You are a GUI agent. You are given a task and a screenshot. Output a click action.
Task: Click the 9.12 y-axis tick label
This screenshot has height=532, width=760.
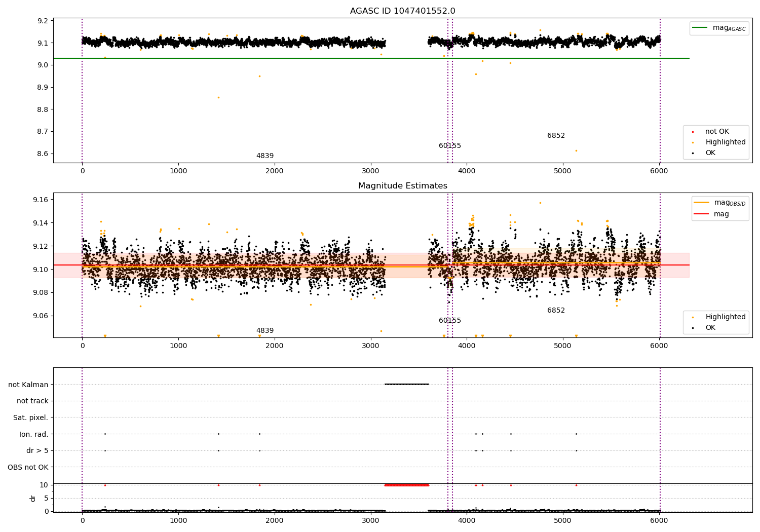pos(41,247)
